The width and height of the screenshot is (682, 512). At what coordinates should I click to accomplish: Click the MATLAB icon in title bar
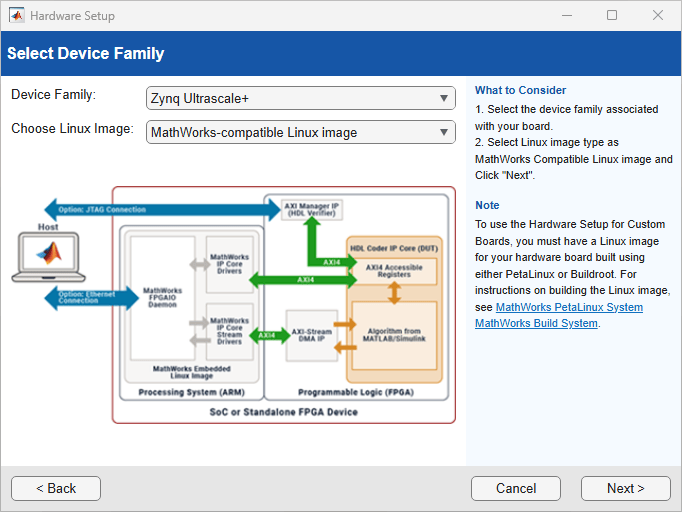tap(17, 16)
